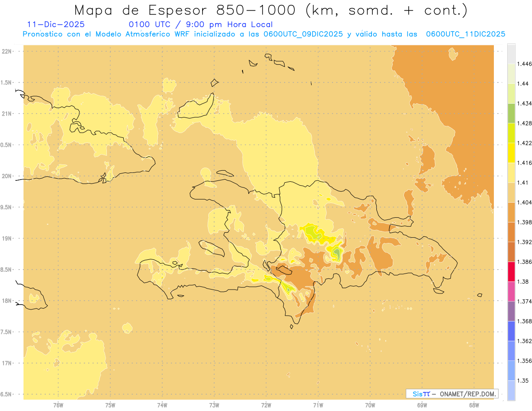Pick the pink legend segment between 1.38 and 1.374
The height and width of the screenshot is (411, 532).
pyautogui.click(x=511, y=291)
